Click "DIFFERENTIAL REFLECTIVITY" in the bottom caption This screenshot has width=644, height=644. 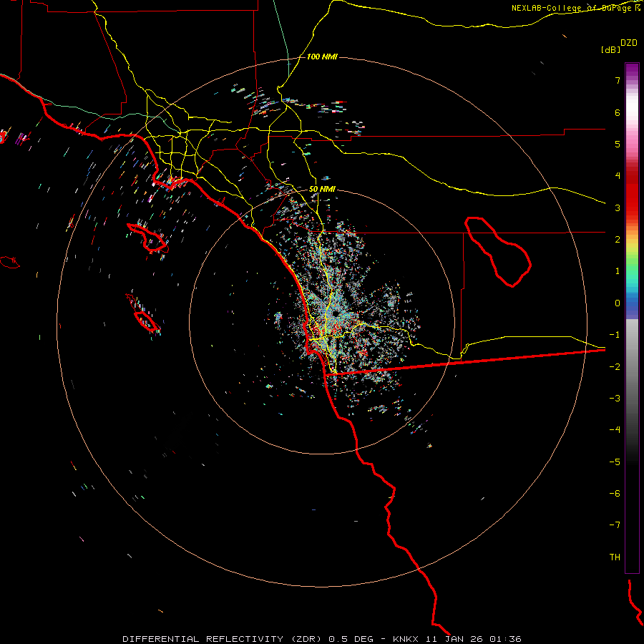coord(203,639)
